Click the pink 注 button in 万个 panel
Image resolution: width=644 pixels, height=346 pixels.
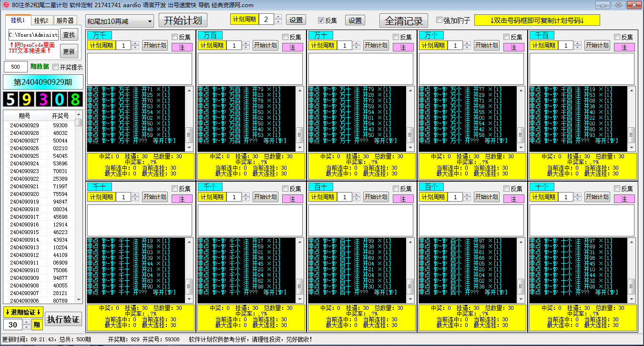[x=514, y=47]
